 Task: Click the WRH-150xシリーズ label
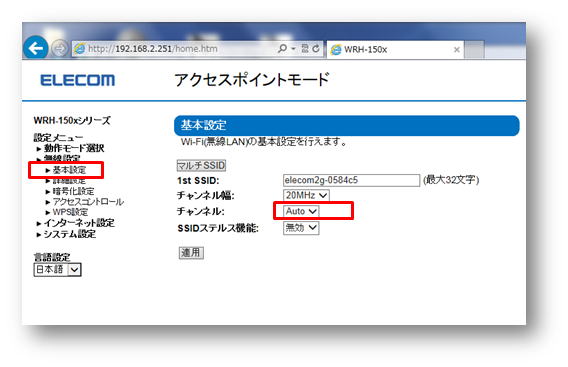tap(72, 120)
